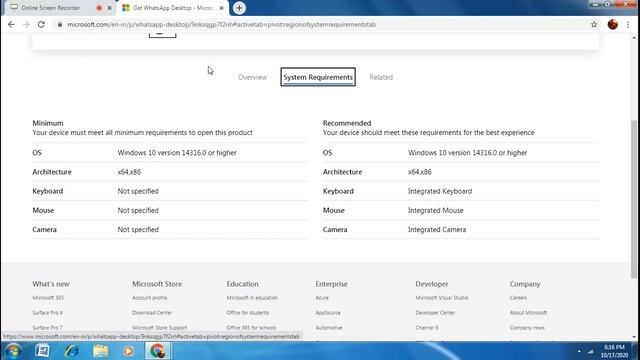Click the 'What's new' footer heading
The image size is (640, 360).
tap(51, 284)
